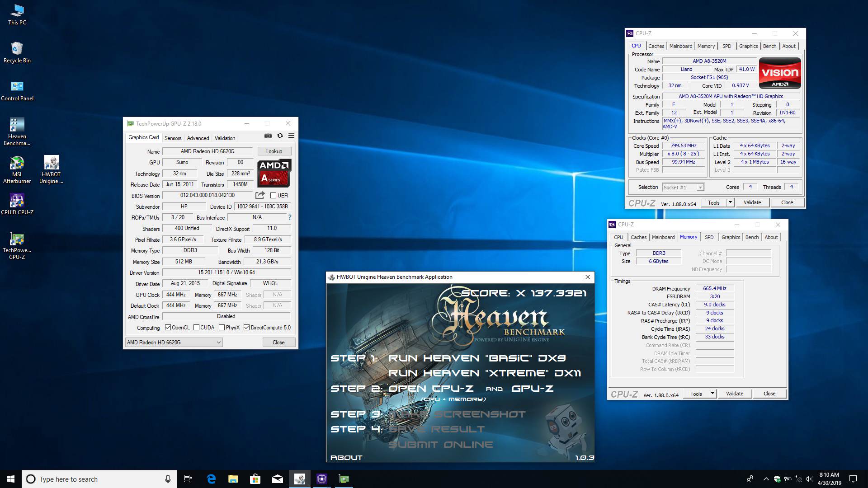Open the Socket #1 selection dropdown

[683, 187]
